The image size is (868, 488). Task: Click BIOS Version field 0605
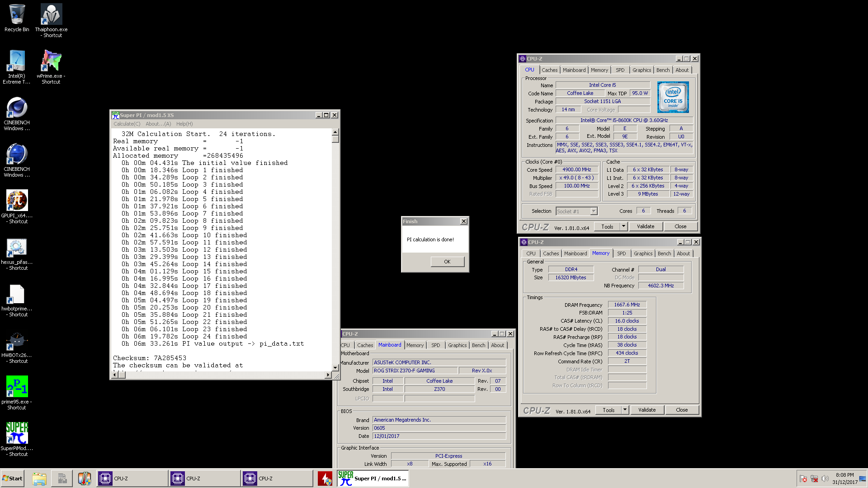click(439, 428)
